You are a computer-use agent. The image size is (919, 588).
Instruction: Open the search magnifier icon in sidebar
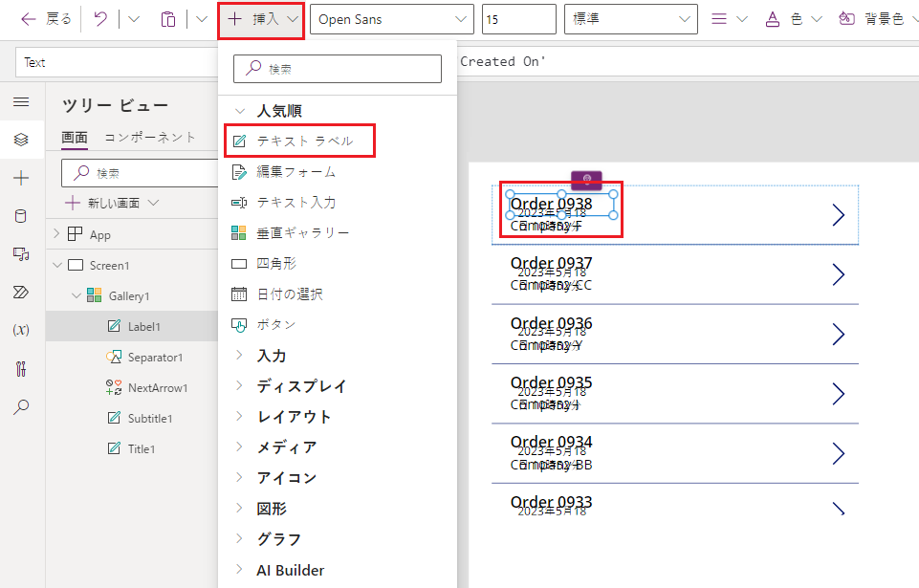pyautogui.click(x=21, y=407)
